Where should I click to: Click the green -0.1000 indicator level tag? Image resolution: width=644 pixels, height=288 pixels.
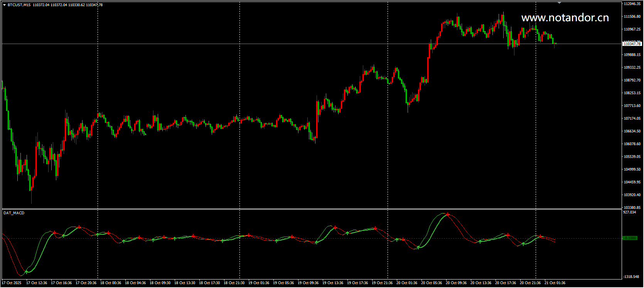click(630, 238)
